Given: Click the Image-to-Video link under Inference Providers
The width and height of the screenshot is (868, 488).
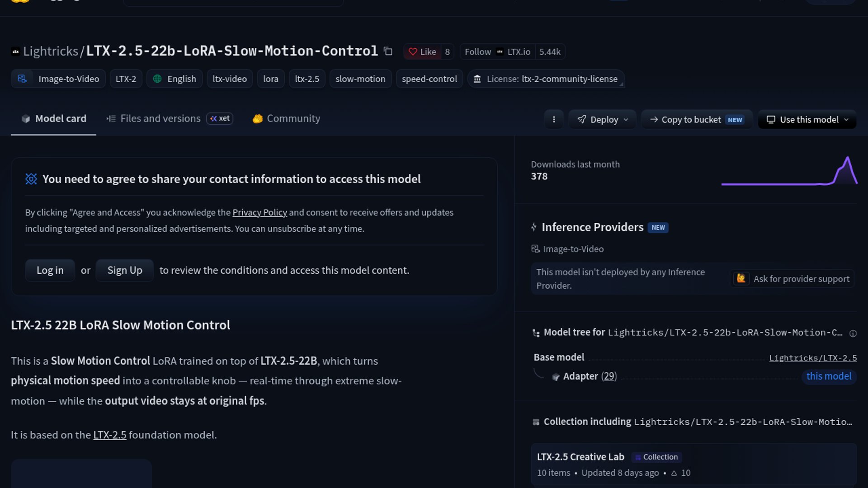Looking at the screenshot, I should coord(567,249).
